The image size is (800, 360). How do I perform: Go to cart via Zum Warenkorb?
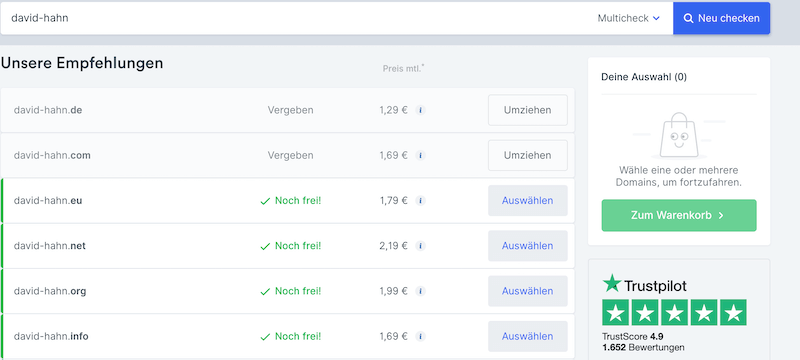coord(679,215)
